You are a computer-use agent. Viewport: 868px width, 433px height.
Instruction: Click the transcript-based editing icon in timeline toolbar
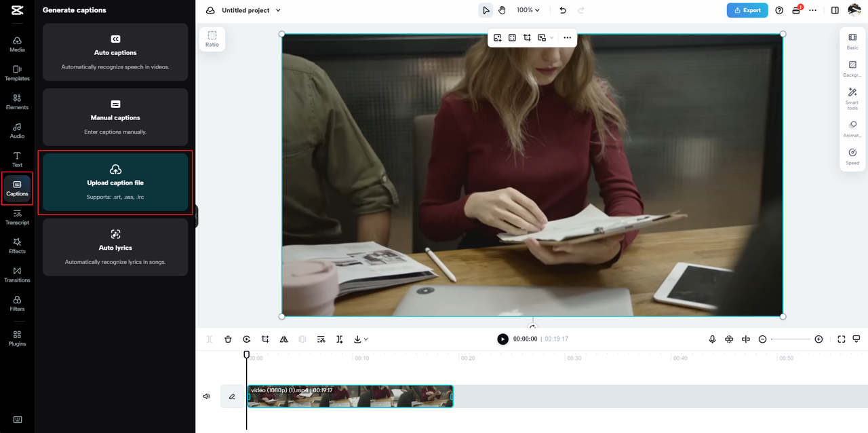point(321,339)
